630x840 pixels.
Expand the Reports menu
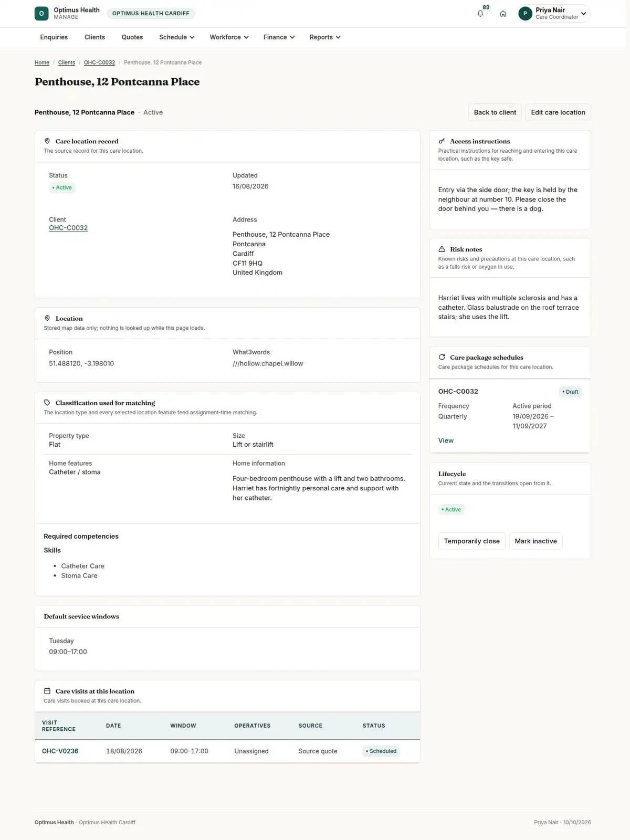[x=325, y=37]
